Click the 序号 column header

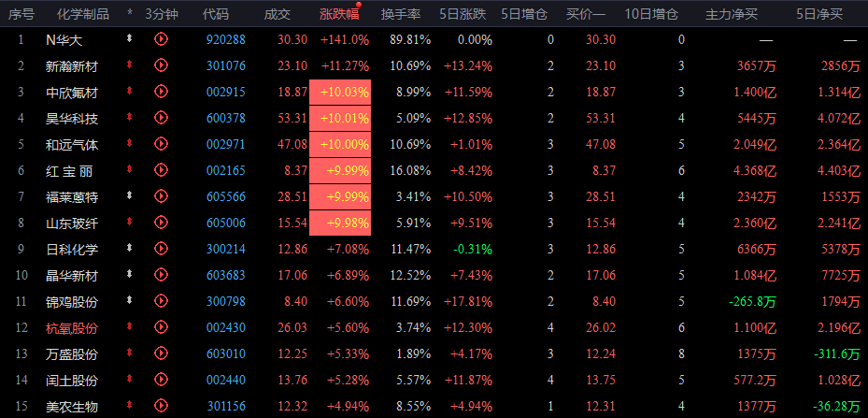(21, 14)
